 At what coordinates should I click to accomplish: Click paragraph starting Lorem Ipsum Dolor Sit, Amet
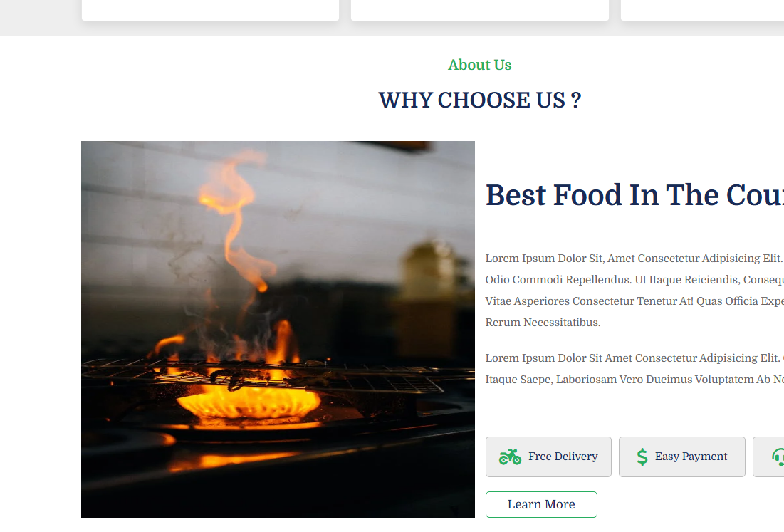tap(634, 291)
